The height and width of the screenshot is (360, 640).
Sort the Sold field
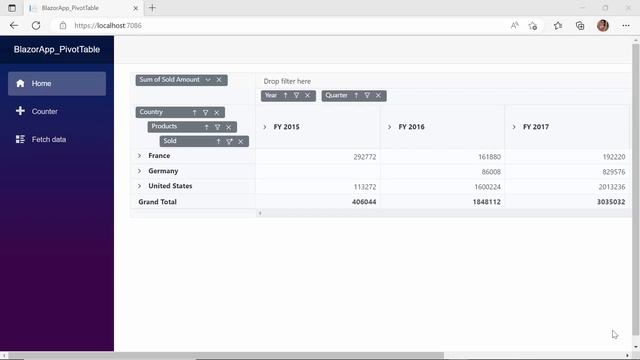[218, 141]
